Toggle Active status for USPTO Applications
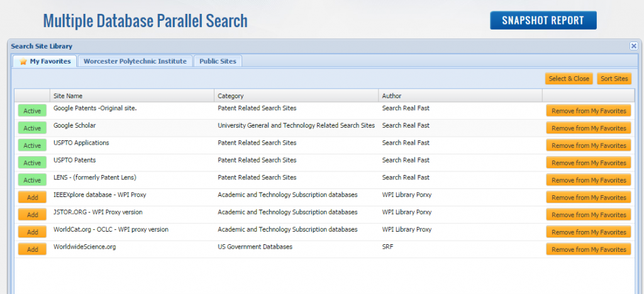Viewport: 644px width, 294px height. [32, 145]
